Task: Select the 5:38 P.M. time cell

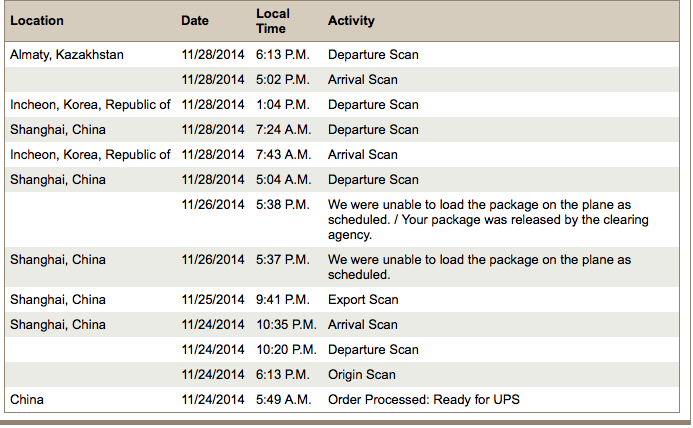Action: (x=282, y=205)
